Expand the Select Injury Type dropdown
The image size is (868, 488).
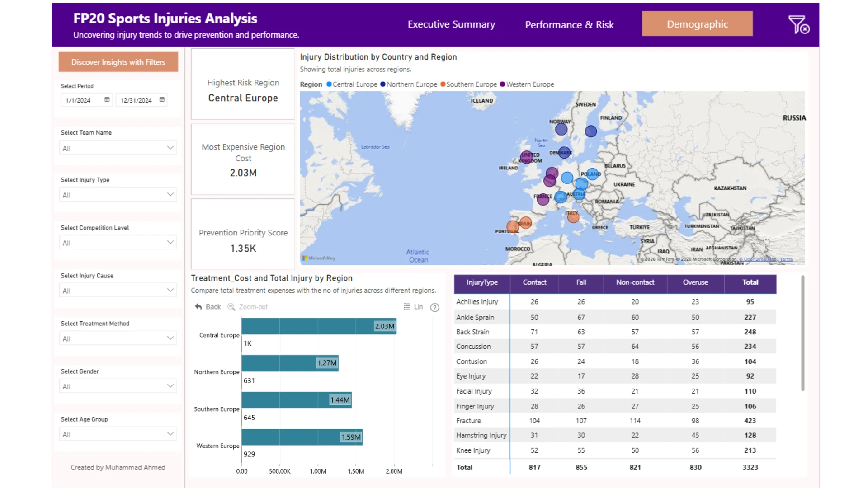(x=118, y=195)
